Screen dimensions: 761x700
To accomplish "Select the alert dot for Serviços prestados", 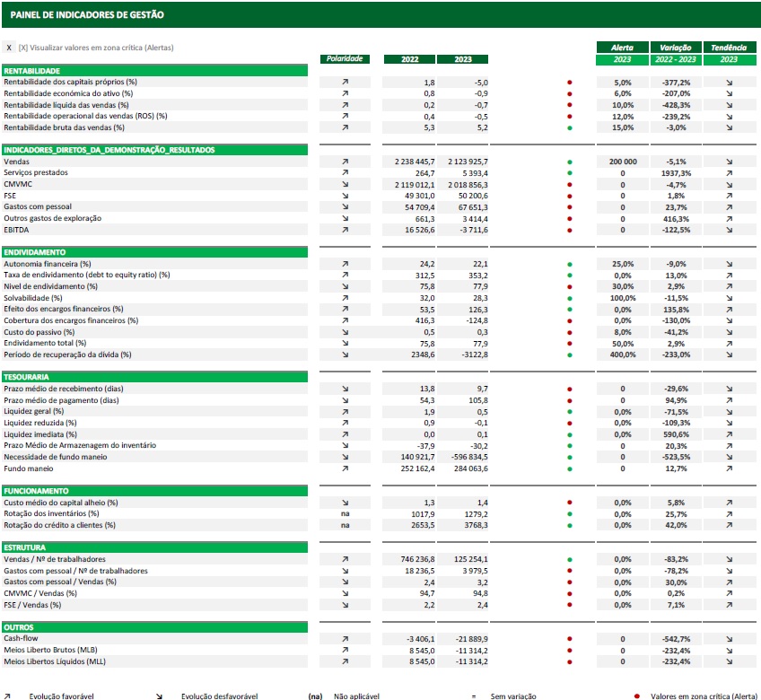I will pyautogui.click(x=569, y=173).
